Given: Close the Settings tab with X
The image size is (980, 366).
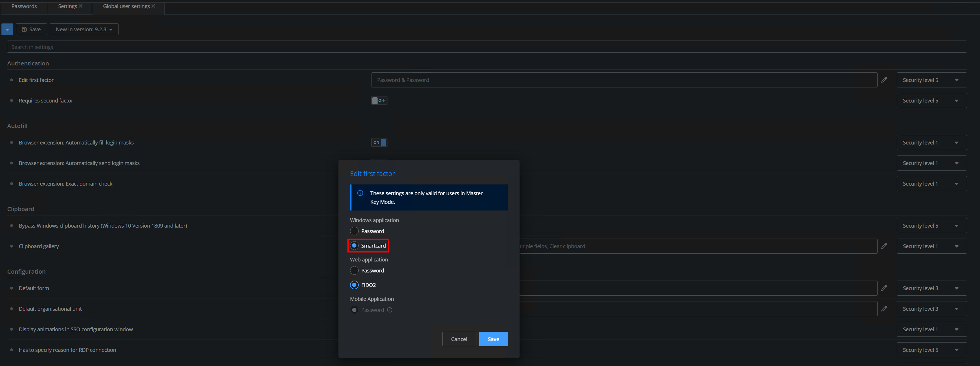Looking at the screenshot, I should tap(80, 6).
